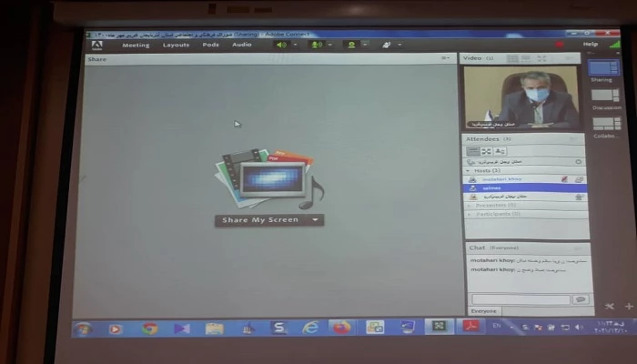637x364 pixels.
Task: Click the Windows Start button
Action: tap(84, 329)
